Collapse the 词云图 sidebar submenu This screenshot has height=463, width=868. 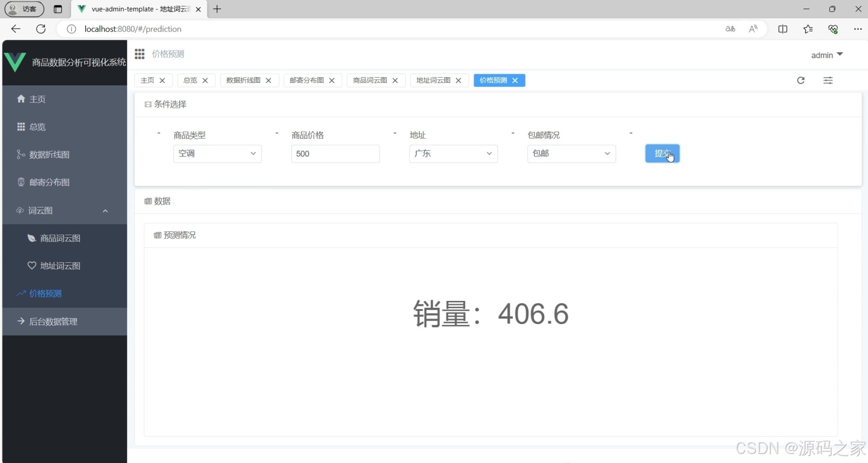pos(105,210)
